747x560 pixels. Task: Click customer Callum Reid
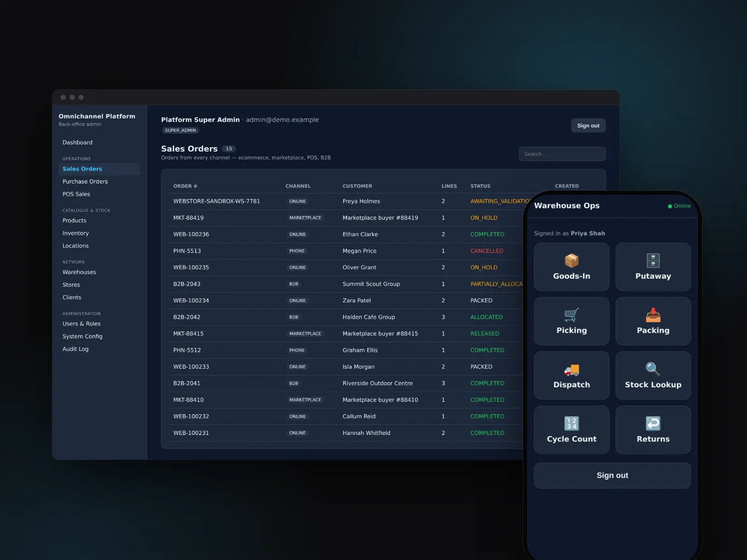pos(359,417)
